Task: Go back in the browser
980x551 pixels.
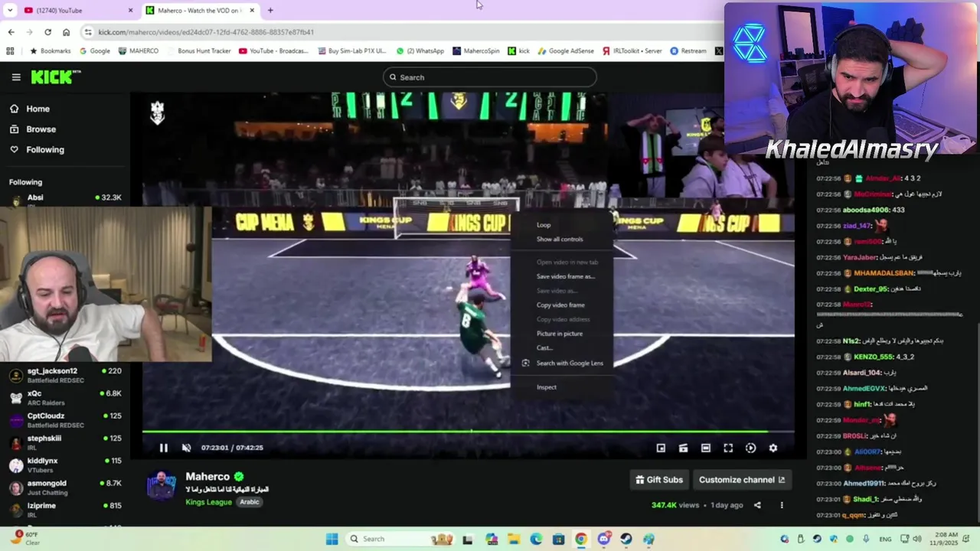Action: click(x=11, y=32)
